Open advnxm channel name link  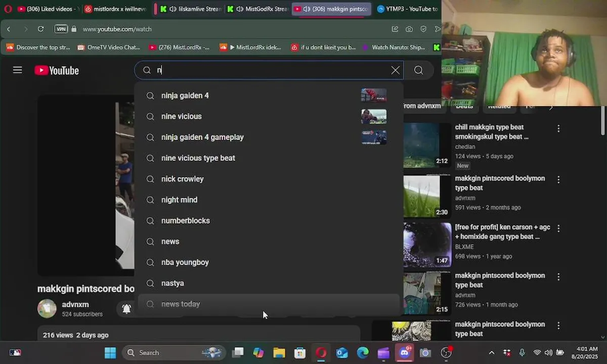pyautogui.click(x=75, y=304)
